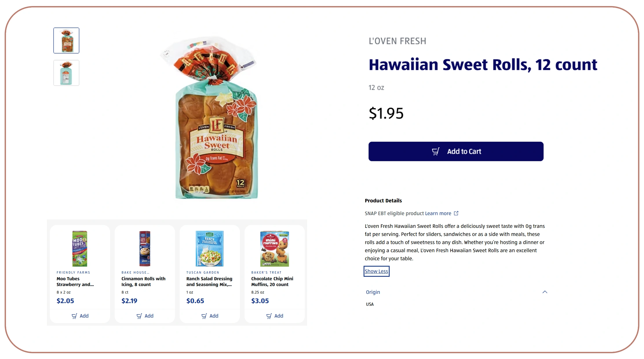Viewport: 644px width, 359px height.
Task: Click the cart icon on Mini Muffins Add button
Action: click(270, 316)
